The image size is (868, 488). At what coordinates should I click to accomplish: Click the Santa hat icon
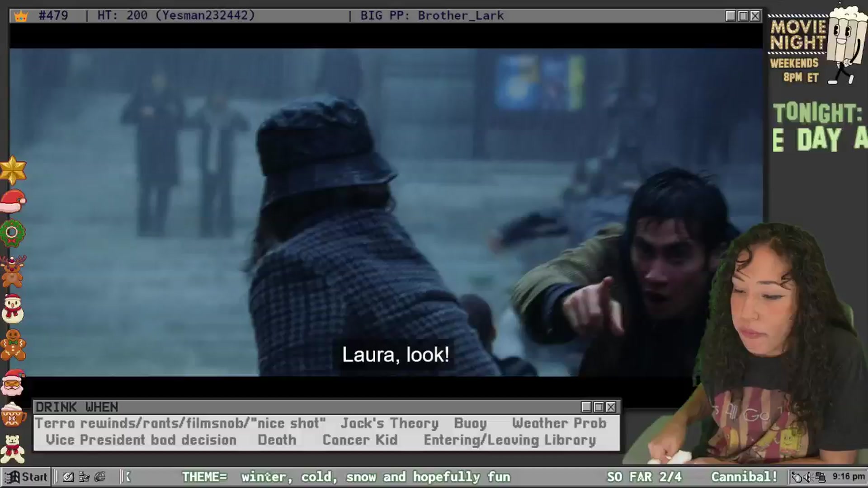[x=13, y=201]
